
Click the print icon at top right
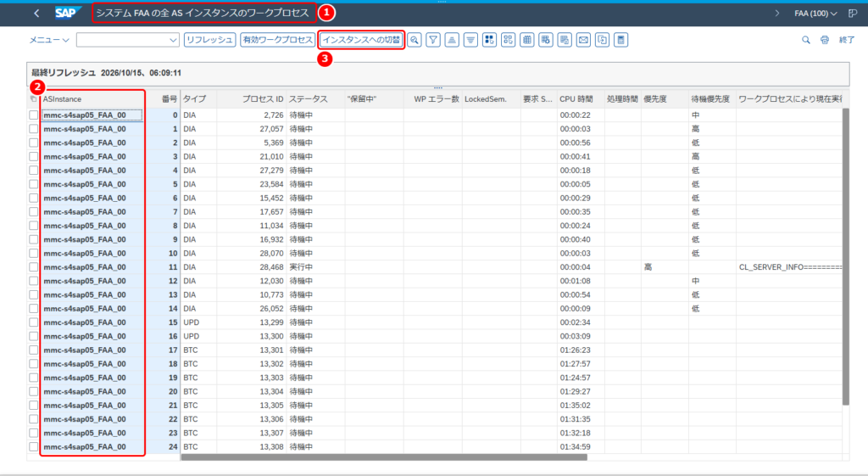[825, 40]
